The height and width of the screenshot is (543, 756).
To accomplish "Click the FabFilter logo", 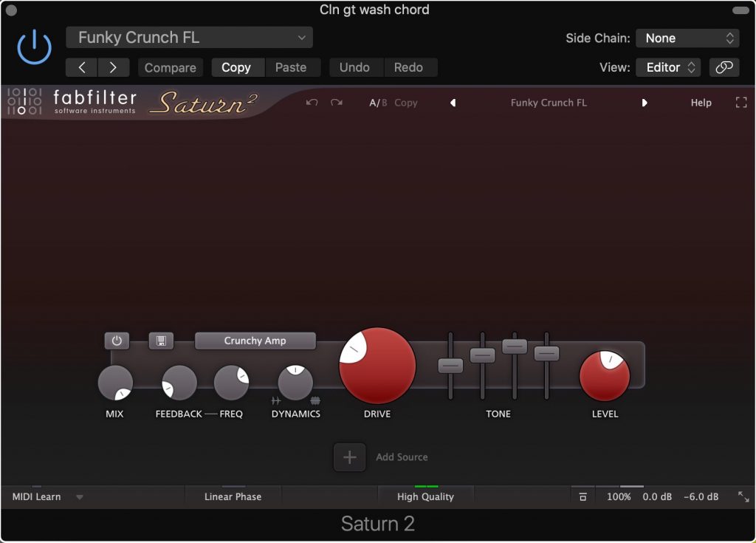I will 72,102.
